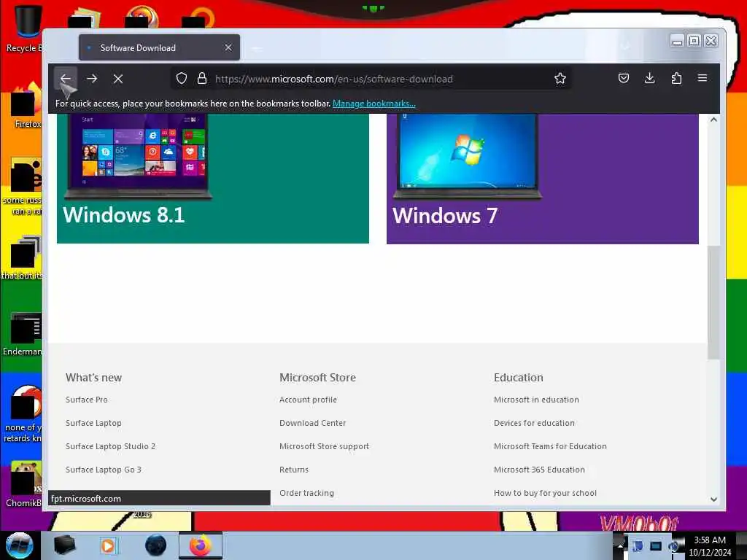Select the Enderman desktop icon
The height and width of the screenshot is (560, 747).
23,334
